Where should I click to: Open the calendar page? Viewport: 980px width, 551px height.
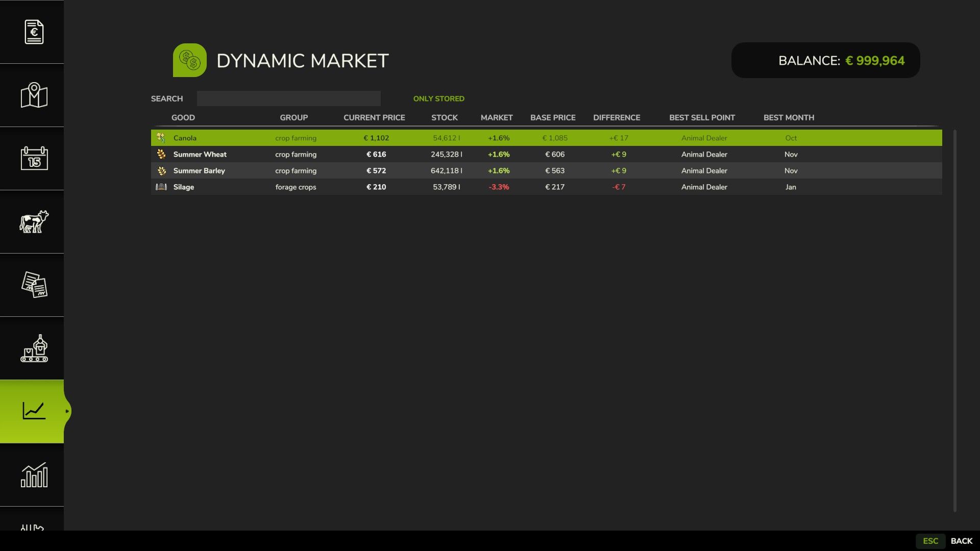[x=34, y=158]
